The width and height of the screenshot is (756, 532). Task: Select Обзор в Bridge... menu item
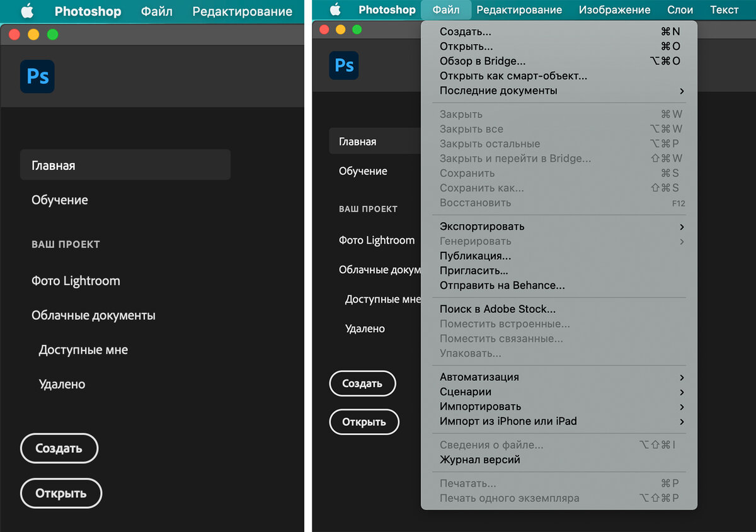point(559,61)
